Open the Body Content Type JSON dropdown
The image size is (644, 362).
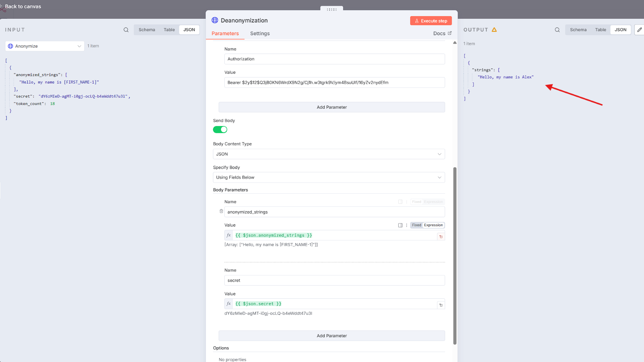329,154
